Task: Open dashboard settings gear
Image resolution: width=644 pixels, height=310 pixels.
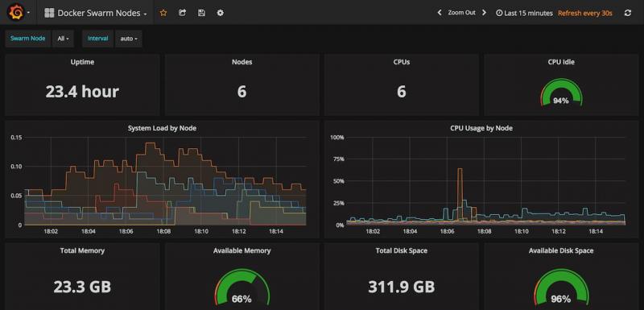Action: pos(220,13)
